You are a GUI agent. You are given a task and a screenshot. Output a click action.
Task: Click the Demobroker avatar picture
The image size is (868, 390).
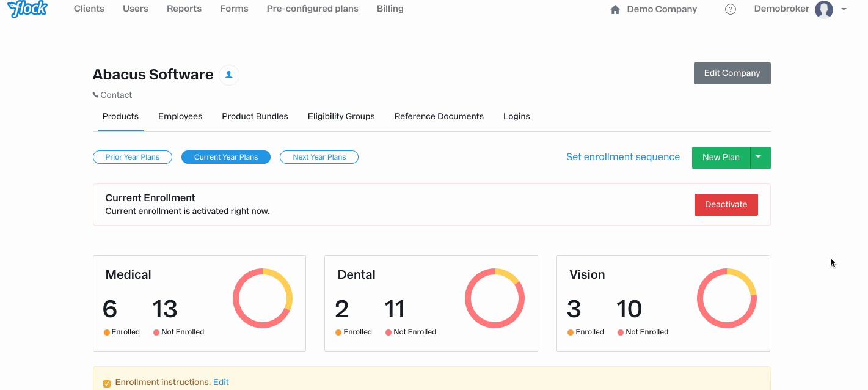(x=824, y=9)
